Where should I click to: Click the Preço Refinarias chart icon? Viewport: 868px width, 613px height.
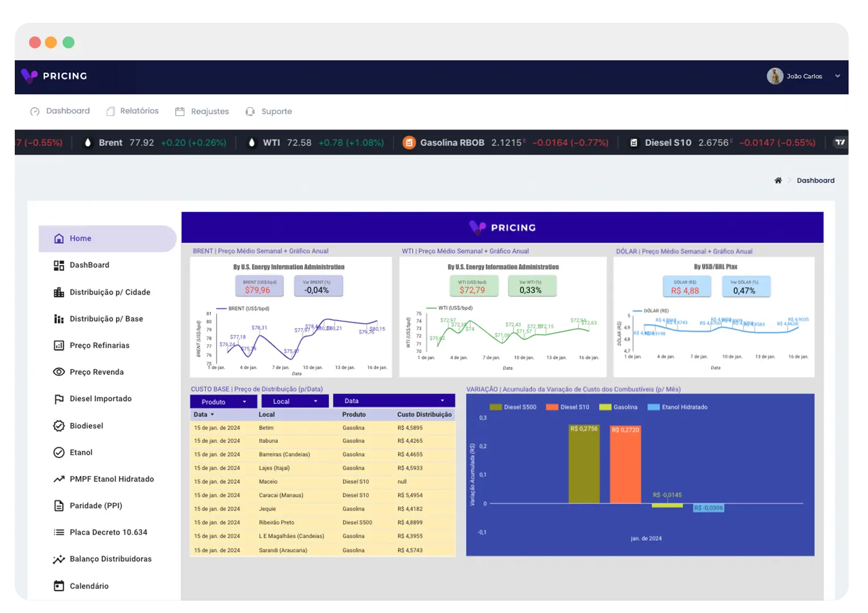59,345
